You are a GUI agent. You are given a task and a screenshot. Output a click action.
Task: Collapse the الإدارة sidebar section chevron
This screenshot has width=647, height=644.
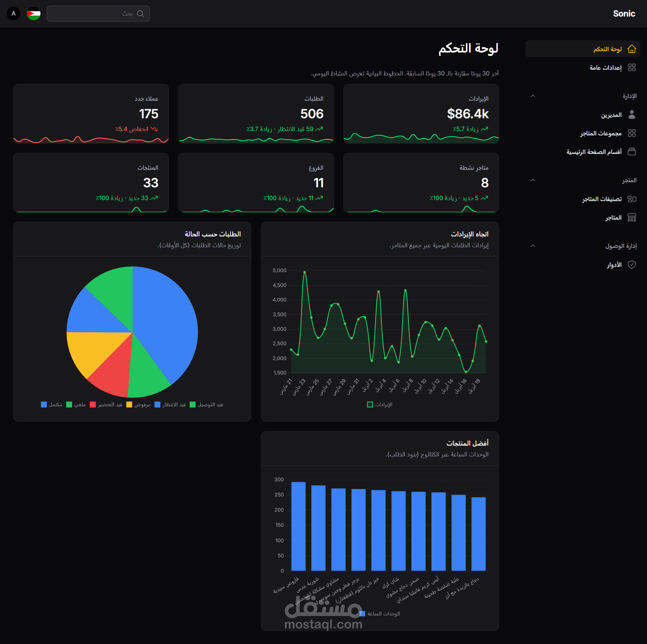pos(533,96)
